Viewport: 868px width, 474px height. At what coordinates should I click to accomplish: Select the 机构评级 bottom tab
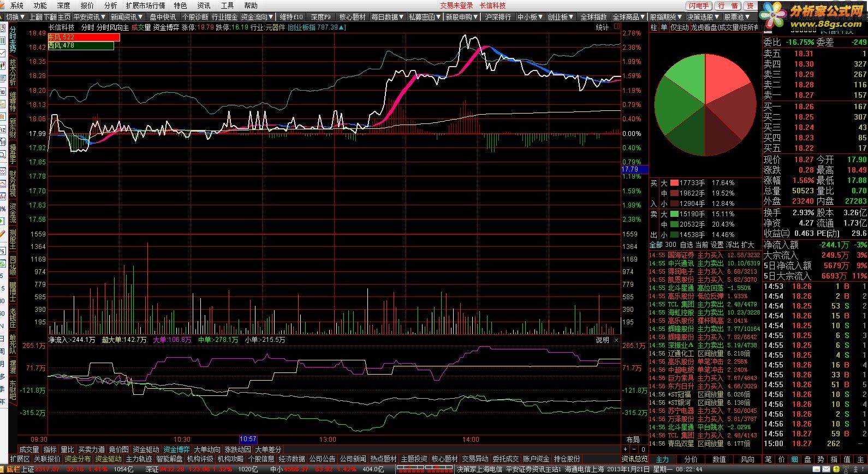click(200, 459)
